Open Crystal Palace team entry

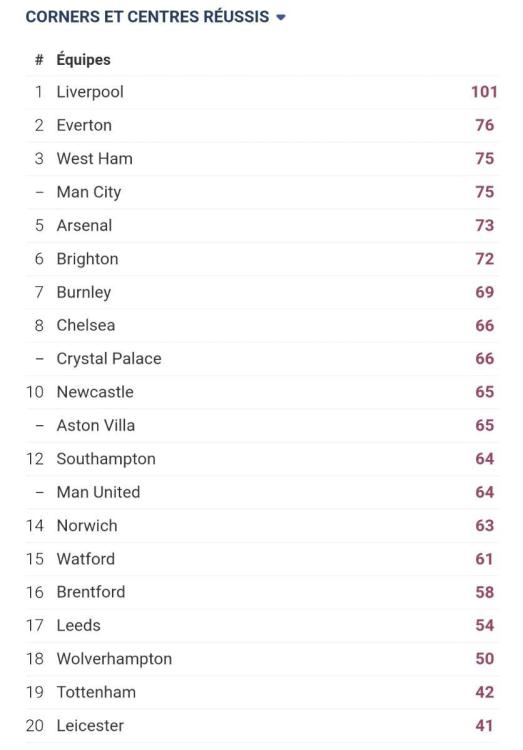(109, 359)
